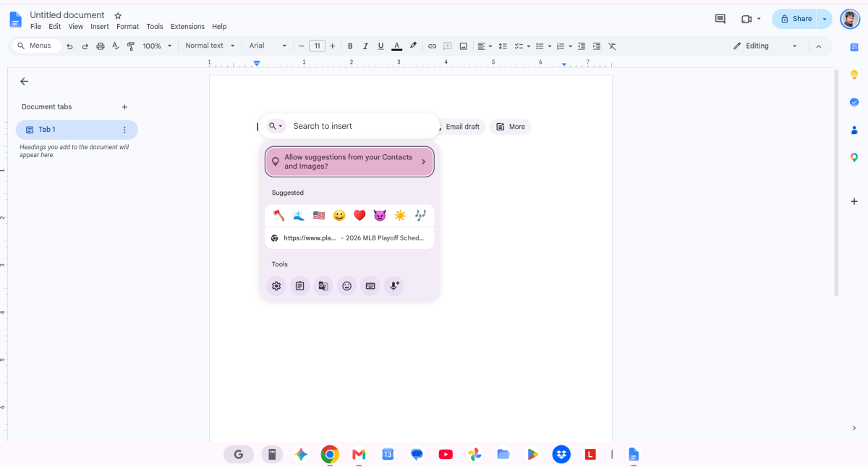Insert a link with chain icon

[x=432, y=46]
